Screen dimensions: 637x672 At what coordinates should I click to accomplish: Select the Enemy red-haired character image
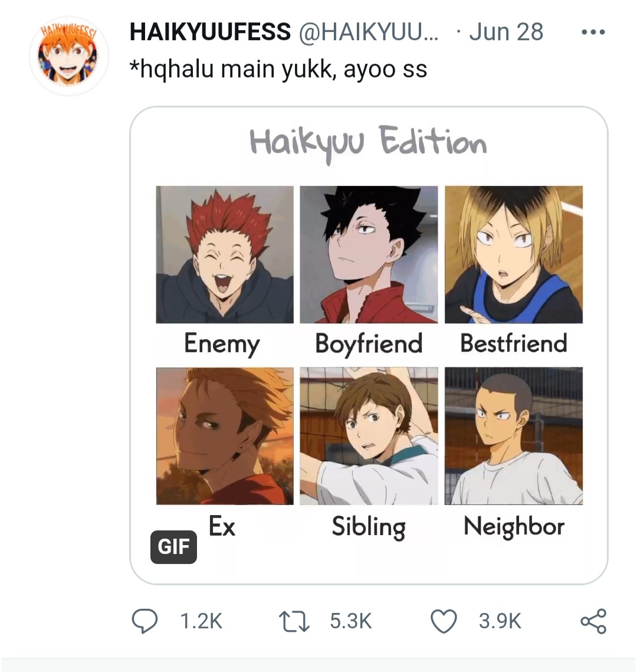(x=225, y=254)
